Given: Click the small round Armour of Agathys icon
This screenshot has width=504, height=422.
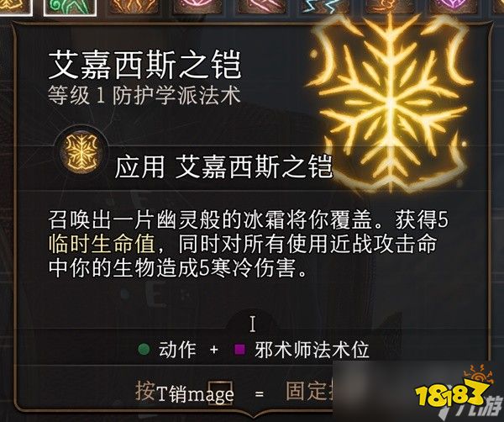Looking at the screenshot, I should click(81, 152).
